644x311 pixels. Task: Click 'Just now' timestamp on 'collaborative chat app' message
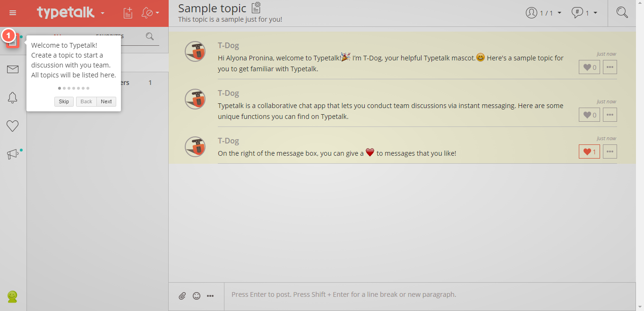click(606, 101)
